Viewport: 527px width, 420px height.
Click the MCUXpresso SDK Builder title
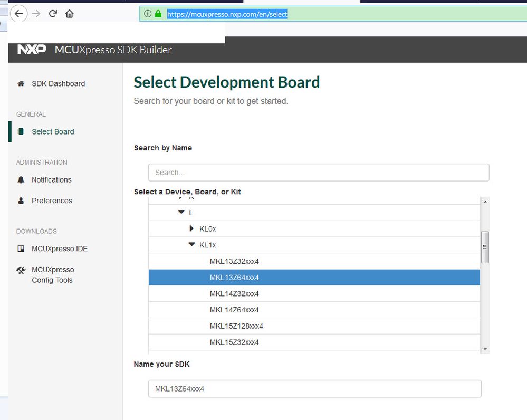coord(113,50)
